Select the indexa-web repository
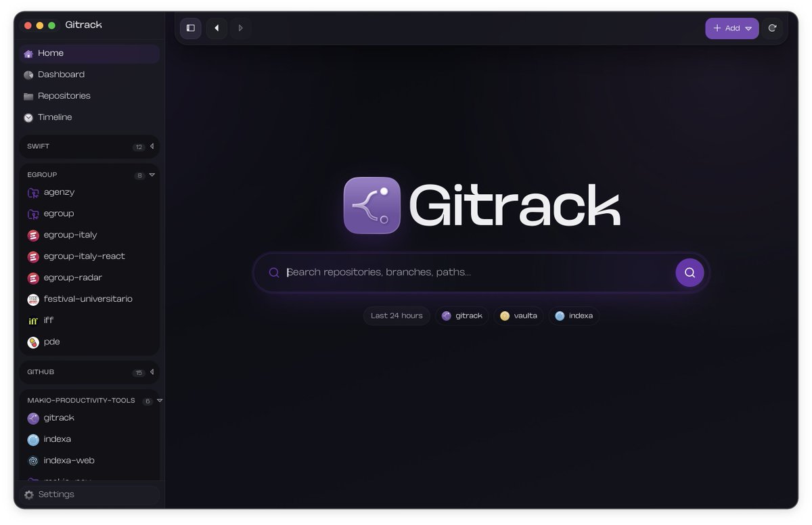The height and width of the screenshot is (525, 812). [89, 461]
